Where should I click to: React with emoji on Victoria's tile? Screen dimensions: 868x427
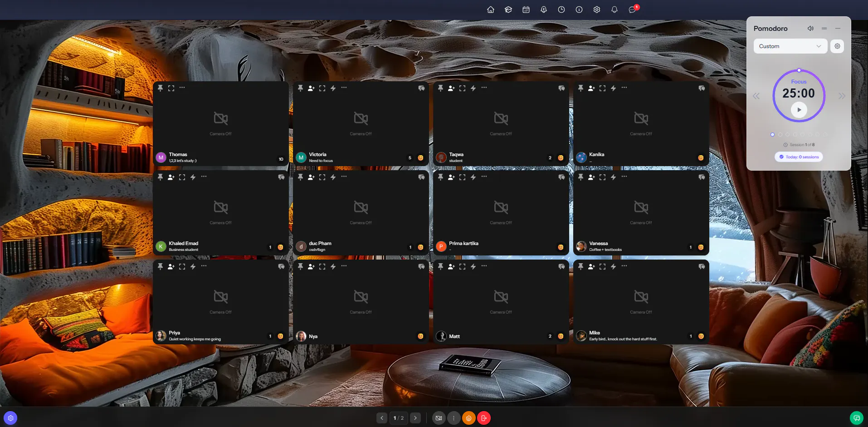420,158
